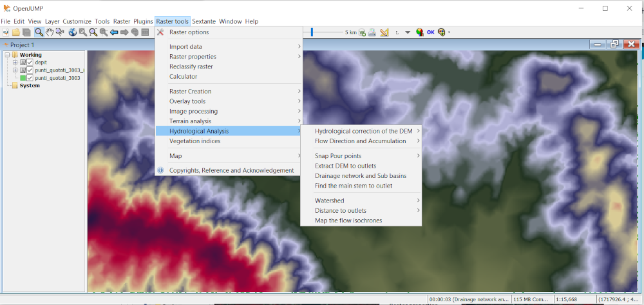This screenshot has height=305, width=644.
Task: Open Snap Pour points submenu
Action: pyautogui.click(x=361, y=156)
